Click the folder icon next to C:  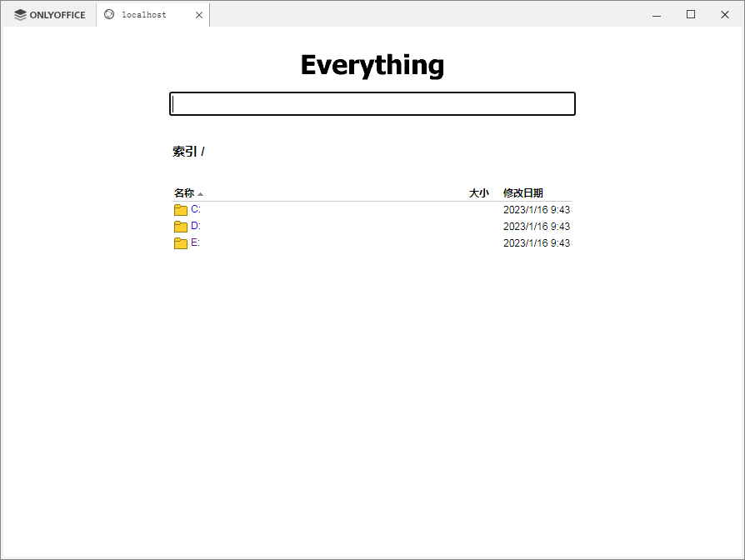[x=181, y=209]
